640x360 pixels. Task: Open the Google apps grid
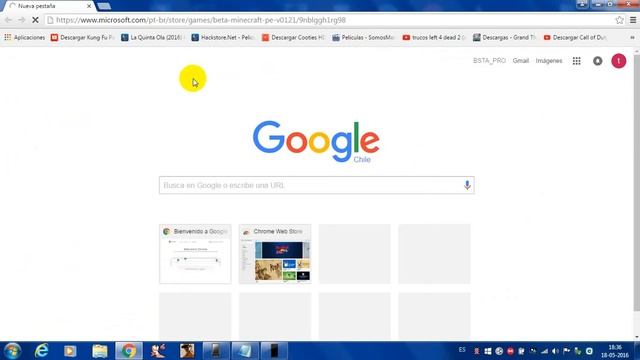point(576,61)
